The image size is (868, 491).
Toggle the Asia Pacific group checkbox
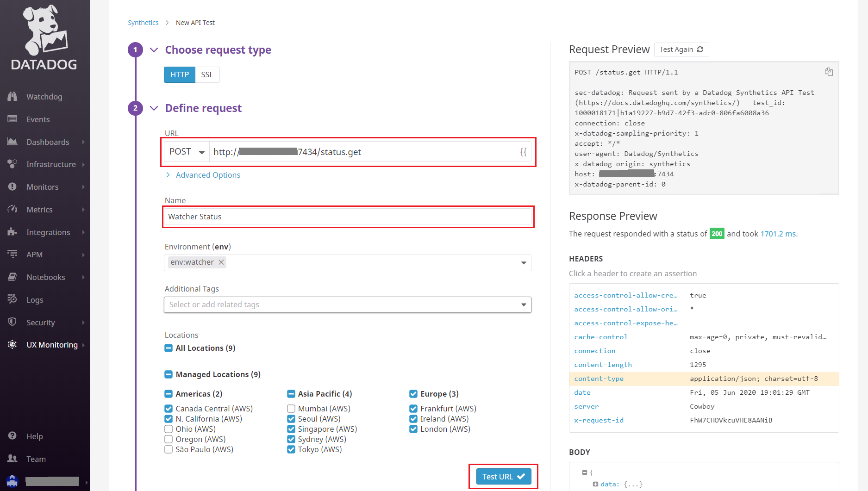291,394
